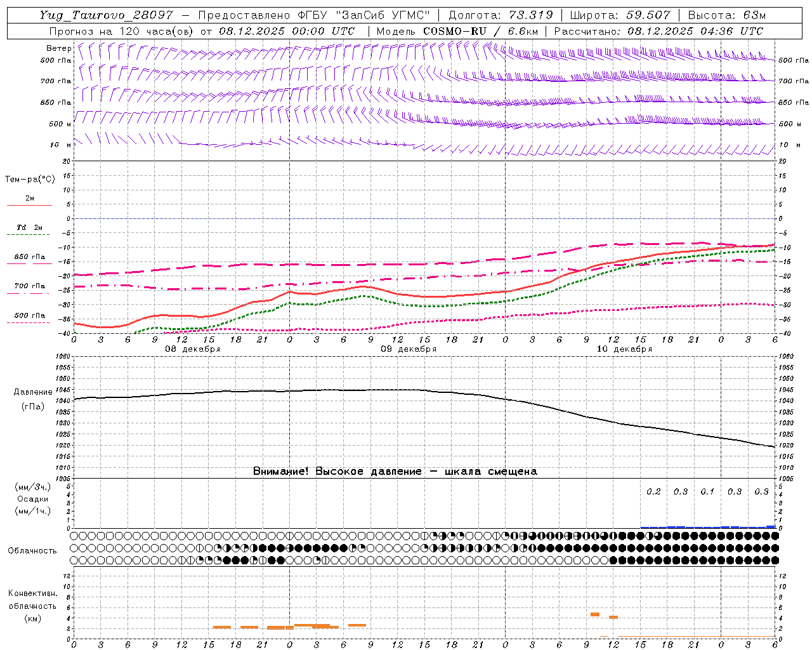This screenshot has height=650, width=812.
Task: Click the Внимание! Высокое давление warning text
Action: [395, 472]
